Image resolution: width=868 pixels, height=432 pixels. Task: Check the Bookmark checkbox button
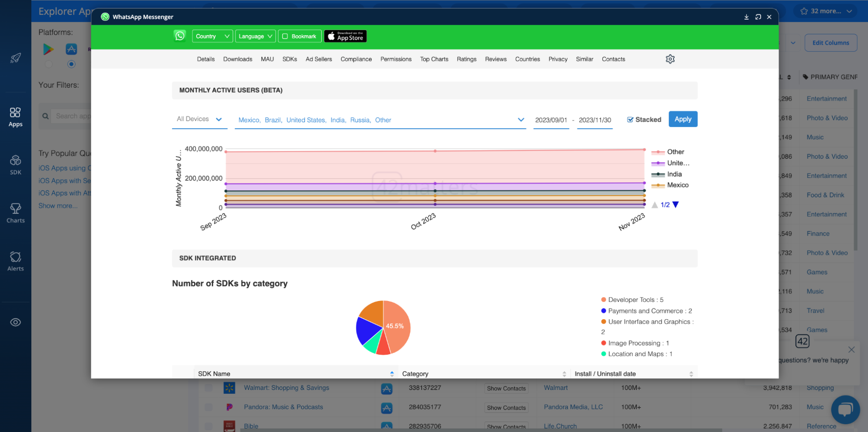(300, 36)
